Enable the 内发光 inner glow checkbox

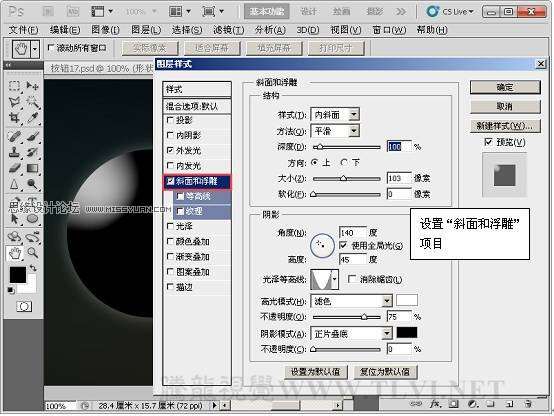coord(170,165)
